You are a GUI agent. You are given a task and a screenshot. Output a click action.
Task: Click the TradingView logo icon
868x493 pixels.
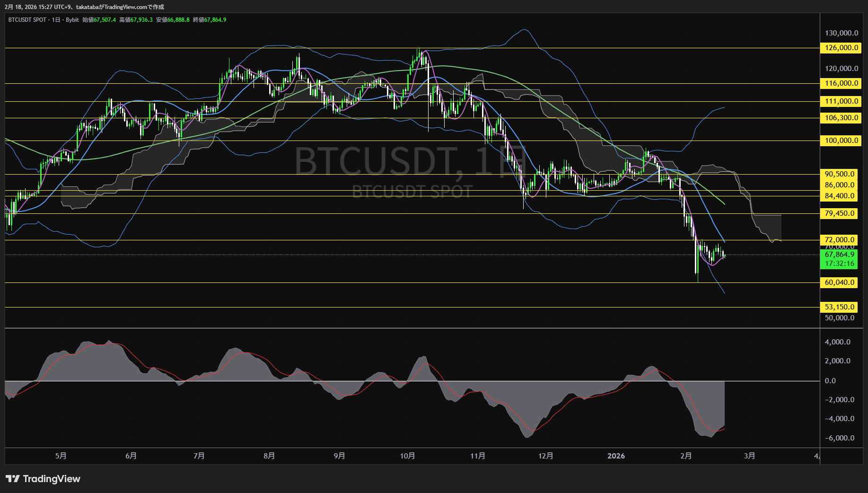point(13,479)
